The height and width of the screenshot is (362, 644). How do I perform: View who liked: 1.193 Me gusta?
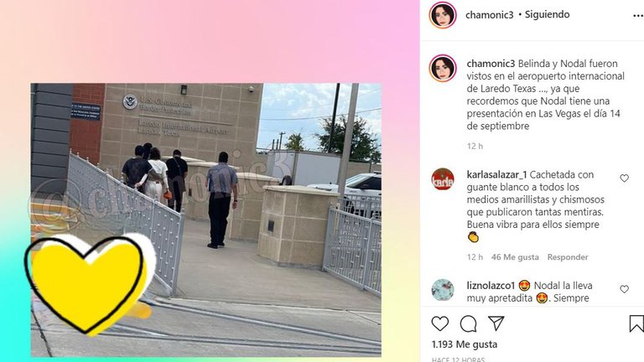tap(464, 344)
